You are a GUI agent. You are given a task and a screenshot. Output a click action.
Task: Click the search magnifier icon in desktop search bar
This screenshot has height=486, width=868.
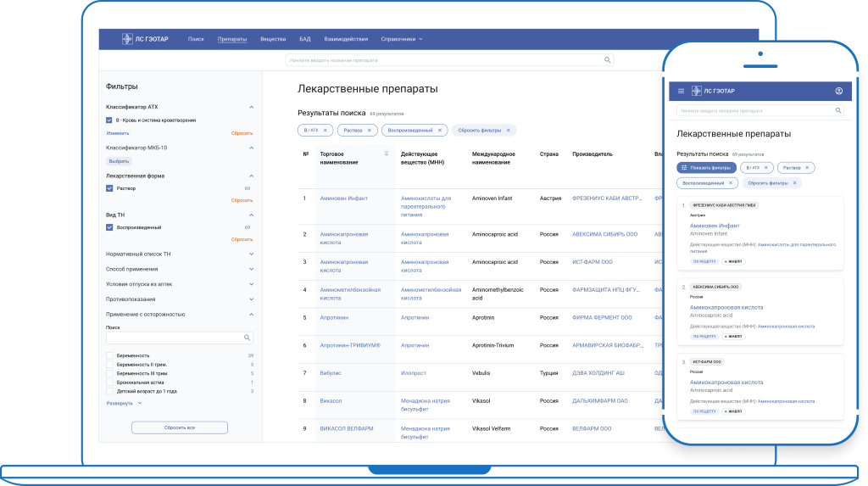click(x=607, y=60)
